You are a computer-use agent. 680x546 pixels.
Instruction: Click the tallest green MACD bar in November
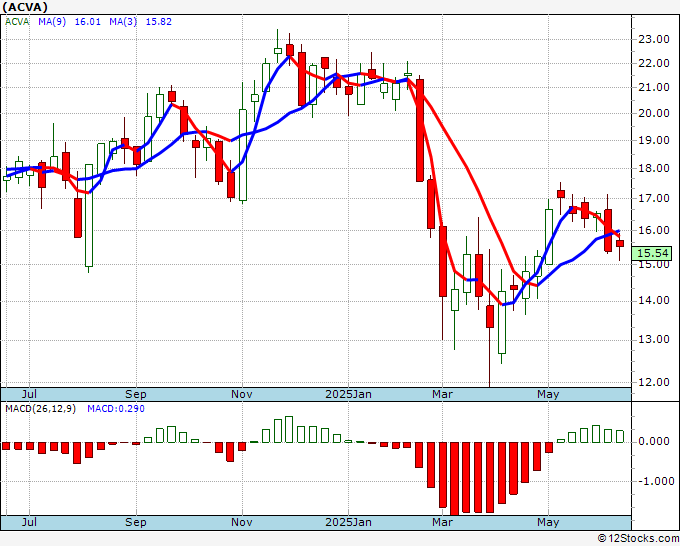click(289, 429)
